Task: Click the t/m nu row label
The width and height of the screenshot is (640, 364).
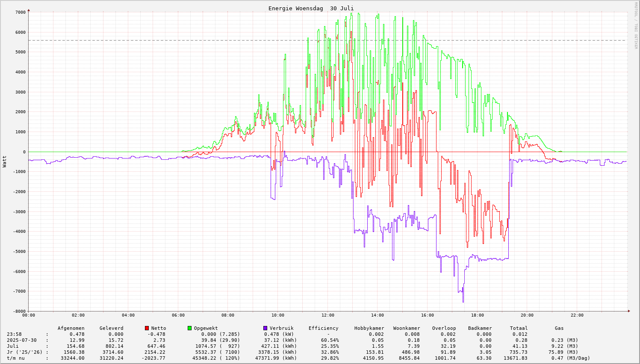Action: coord(16,358)
